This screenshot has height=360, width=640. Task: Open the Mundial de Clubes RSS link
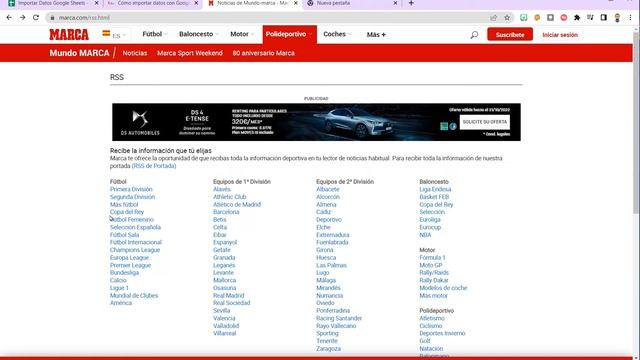pyautogui.click(x=134, y=296)
